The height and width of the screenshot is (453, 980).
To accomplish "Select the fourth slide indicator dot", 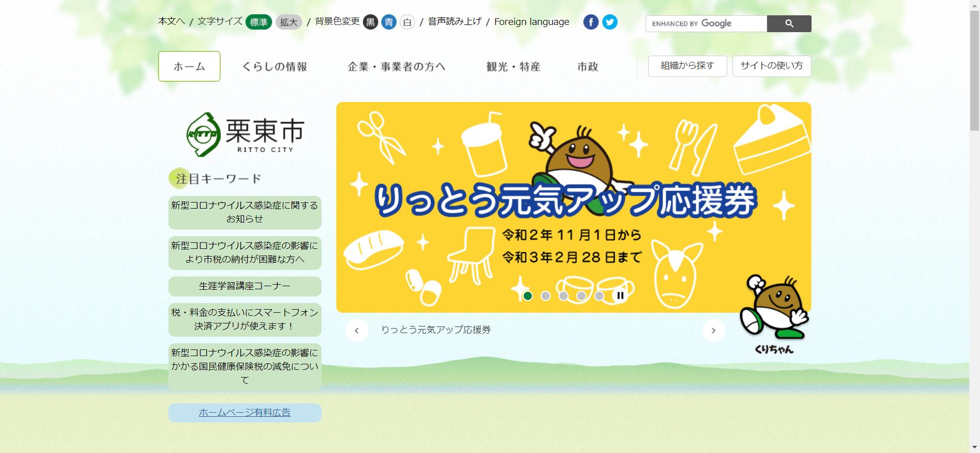I will pyautogui.click(x=581, y=296).
